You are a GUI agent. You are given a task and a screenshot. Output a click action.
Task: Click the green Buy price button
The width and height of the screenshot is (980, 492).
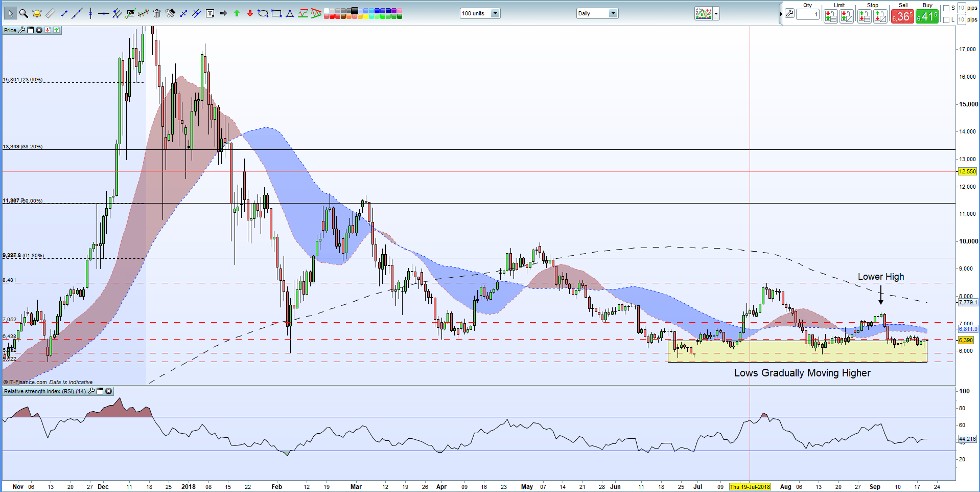(x=927, y=16)
